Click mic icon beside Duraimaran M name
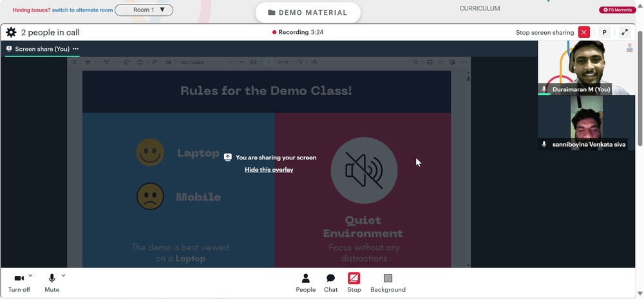This screenshot has height=299, width=644. (544, 89)
